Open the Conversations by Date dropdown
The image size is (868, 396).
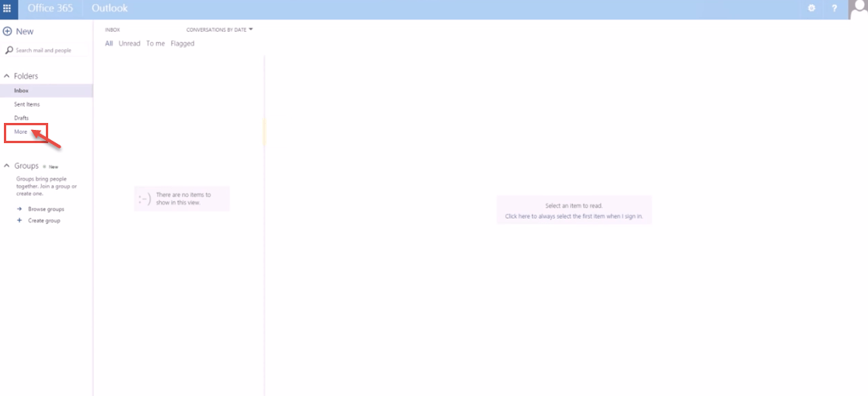pos(219,30)
